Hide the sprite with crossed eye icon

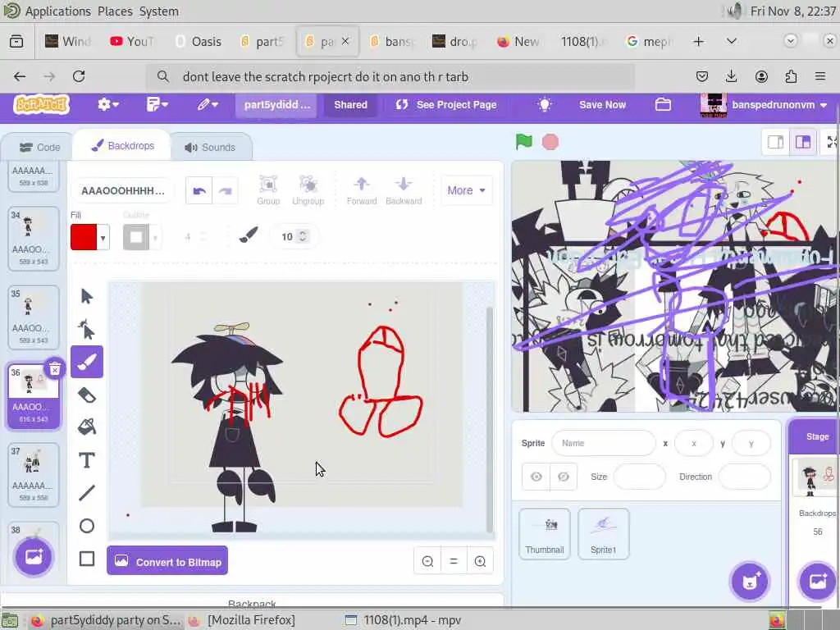[x=563, y=477]
